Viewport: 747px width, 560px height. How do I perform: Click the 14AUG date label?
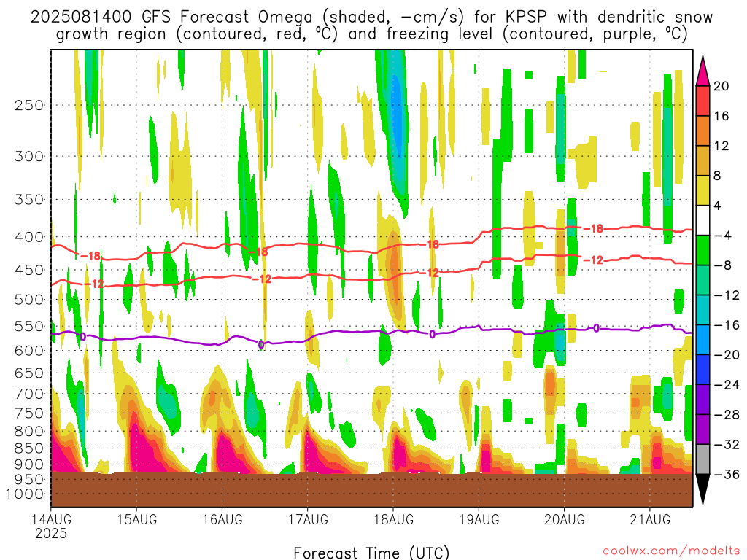52,519
